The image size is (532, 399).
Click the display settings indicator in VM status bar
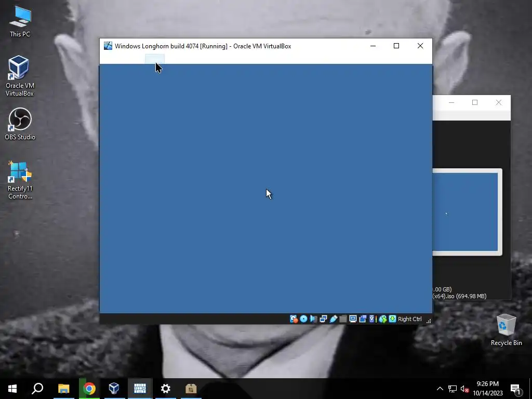(353, 319)
